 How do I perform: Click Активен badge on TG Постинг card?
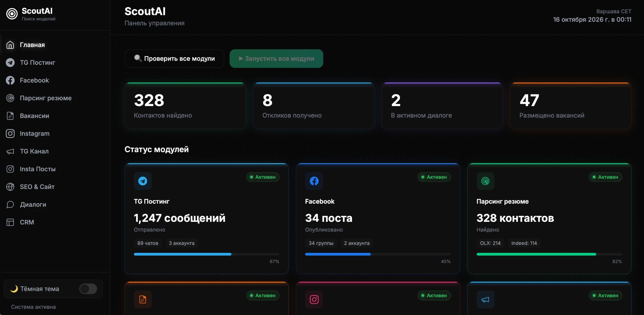click(x=263, y=177)
